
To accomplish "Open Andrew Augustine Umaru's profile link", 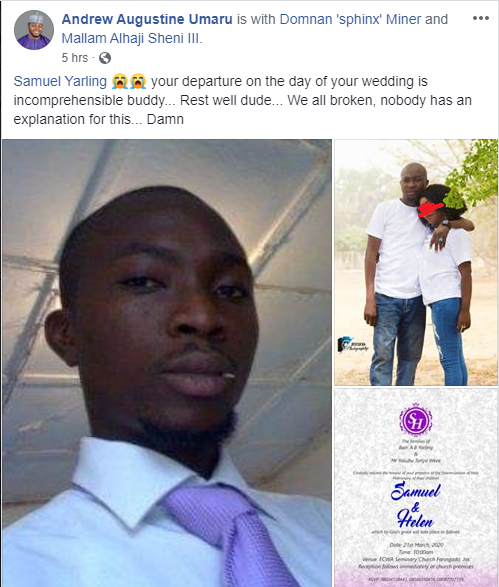I will point(147,19).
